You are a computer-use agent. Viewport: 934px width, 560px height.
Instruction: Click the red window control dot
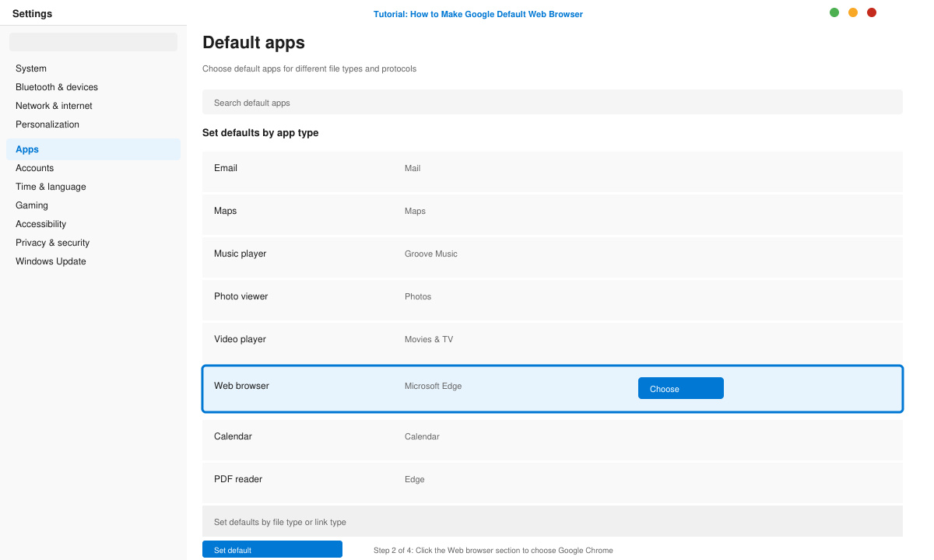click(x=872, y=12)
